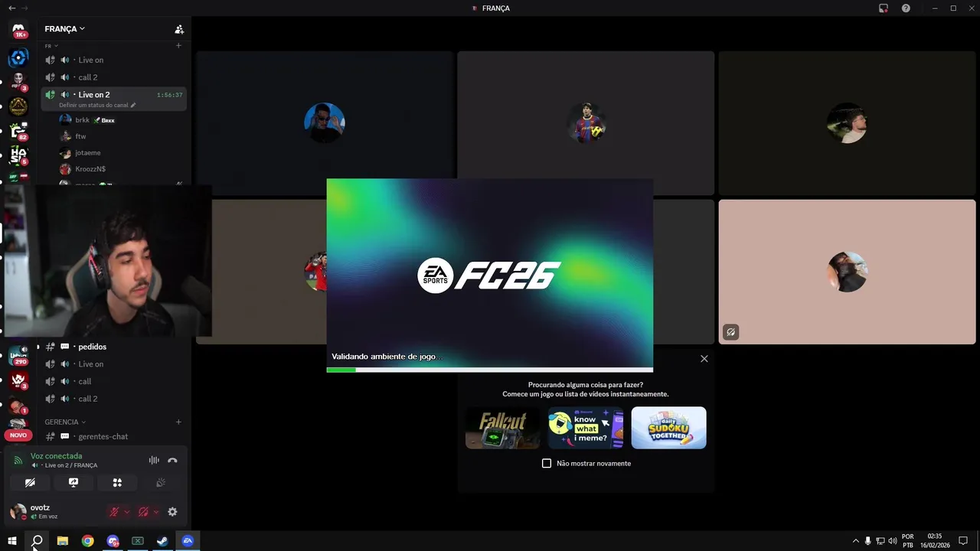
Task: Open Discord inbox icon in title bar
Action: tap(884, 8)
